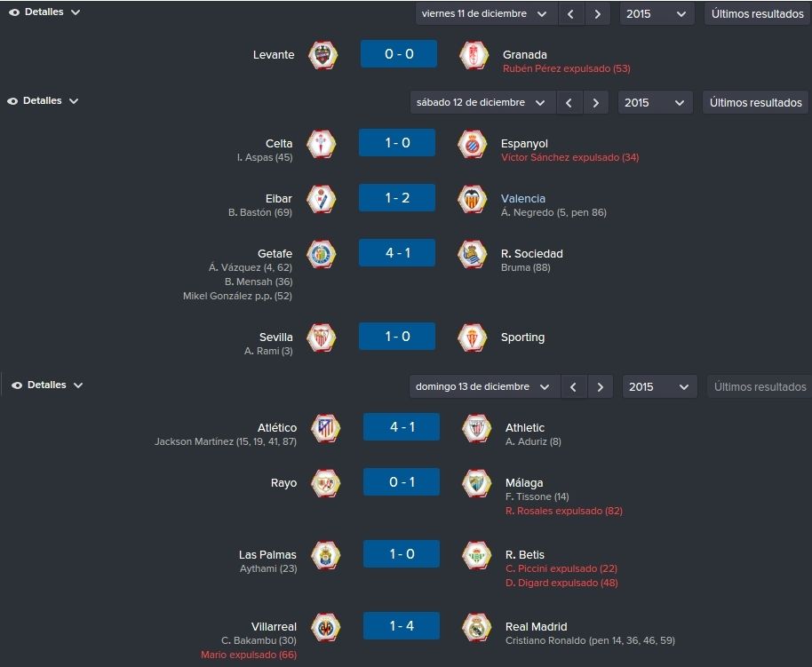Click Últimos resultados button for viernes 11
Viewport: 812px width, 667px height.
tap(758, 14)
